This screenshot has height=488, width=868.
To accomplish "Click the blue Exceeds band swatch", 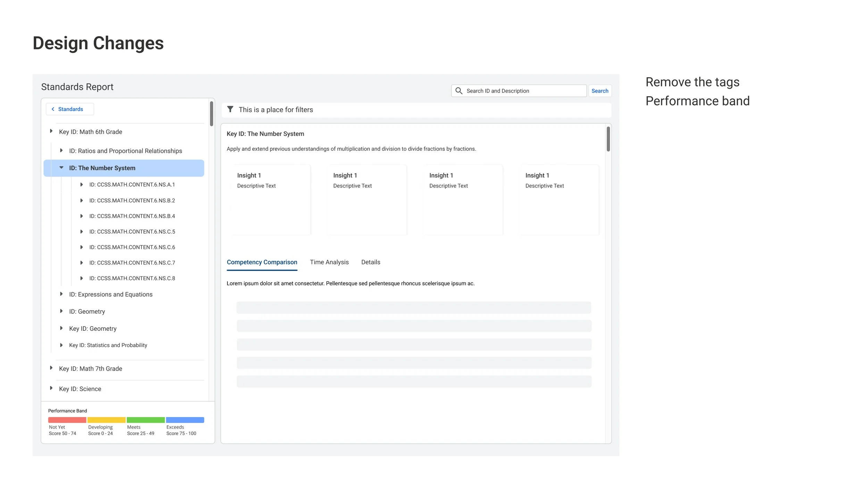I will tap(185, 420).
